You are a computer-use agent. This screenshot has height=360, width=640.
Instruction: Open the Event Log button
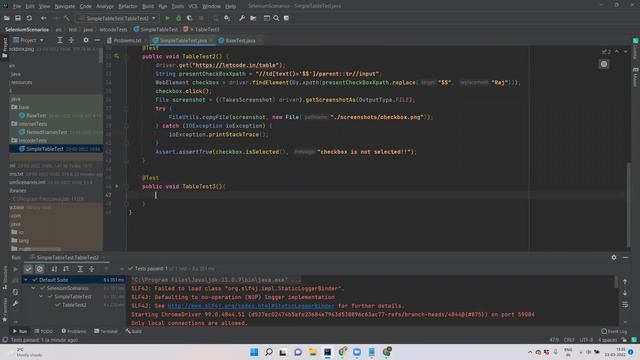(614, 331)
